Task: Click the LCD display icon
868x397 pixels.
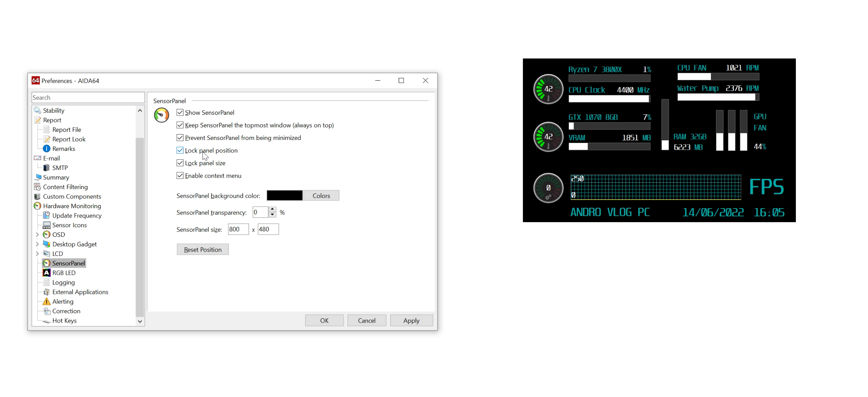Action: (x=47, y=254)
